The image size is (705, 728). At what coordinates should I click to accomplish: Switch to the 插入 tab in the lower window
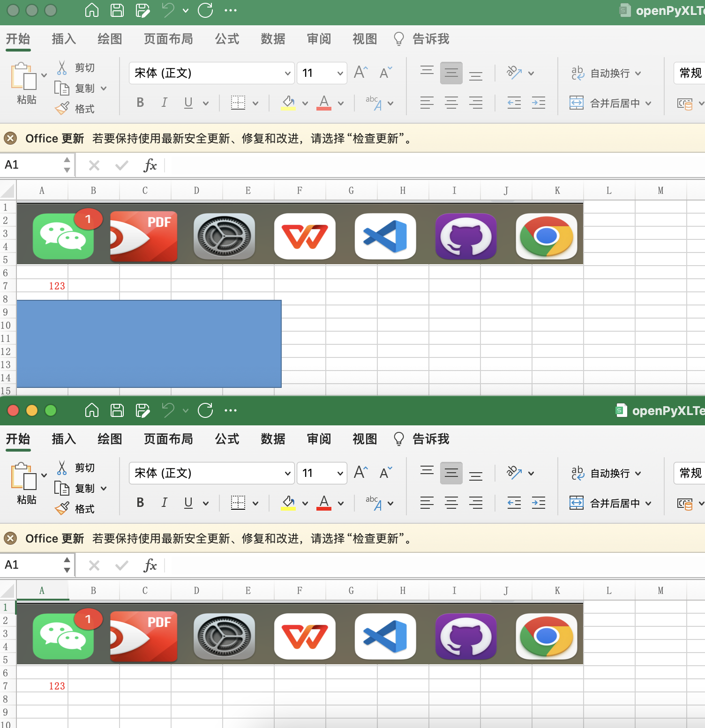pyautogui.click(x=64, y=439)
